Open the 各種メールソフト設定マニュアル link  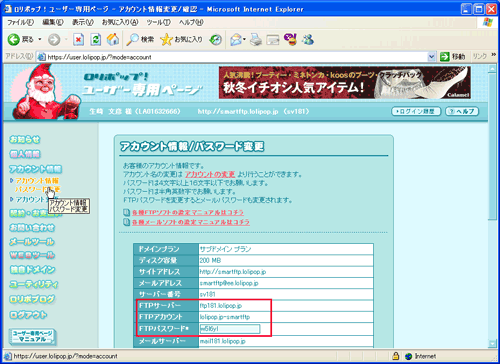[191, 222]
